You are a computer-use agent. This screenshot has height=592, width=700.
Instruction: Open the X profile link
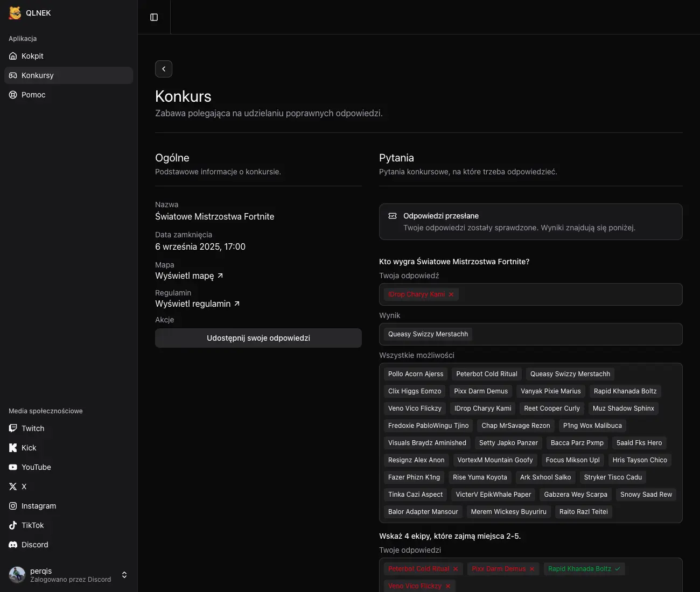point(24,487)
